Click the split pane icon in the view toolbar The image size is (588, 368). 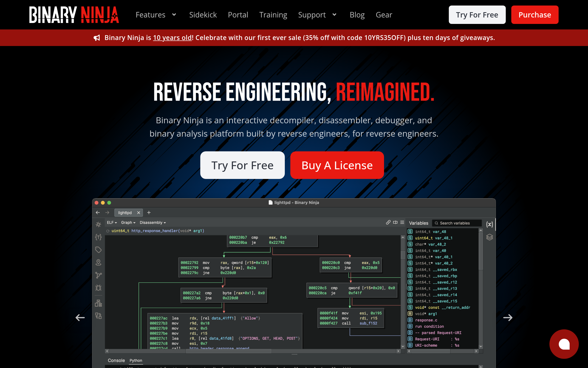coord(395,222)
